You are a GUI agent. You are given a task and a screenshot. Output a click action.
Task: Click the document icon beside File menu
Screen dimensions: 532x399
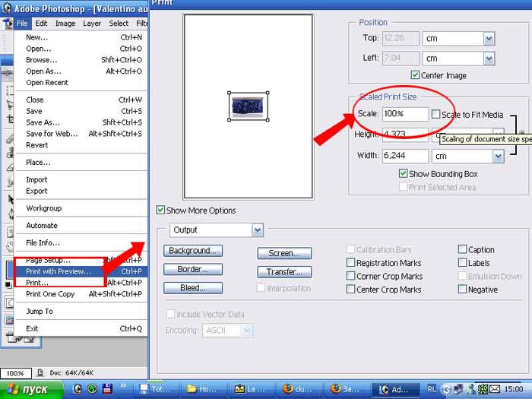click(7, 24)
